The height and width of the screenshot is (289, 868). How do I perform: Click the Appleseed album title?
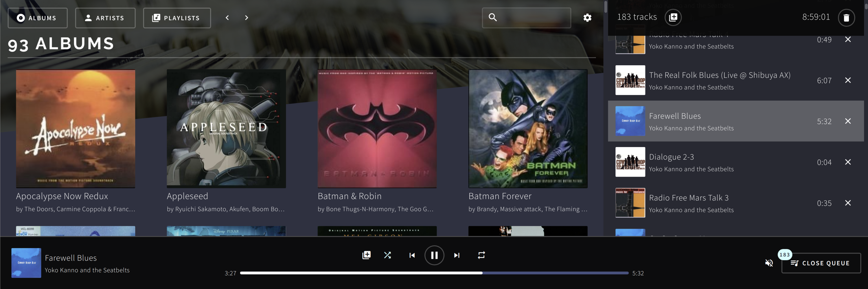click(187, 196)
